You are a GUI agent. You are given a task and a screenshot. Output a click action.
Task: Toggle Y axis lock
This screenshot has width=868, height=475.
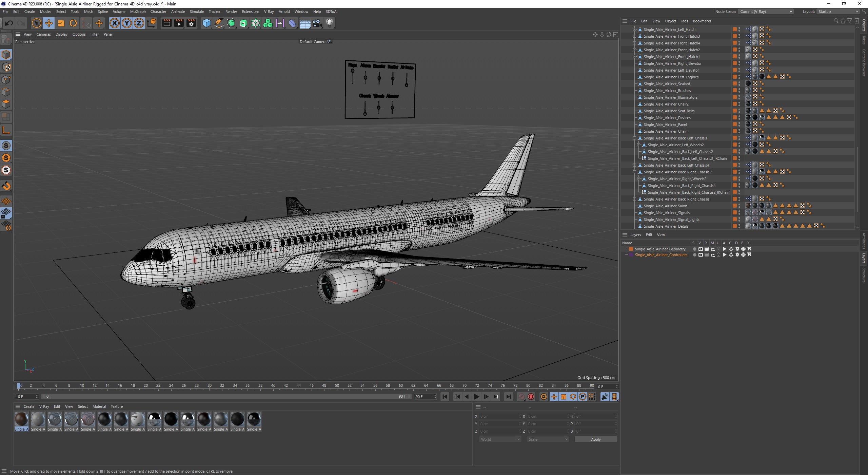[x=127, y=23]
